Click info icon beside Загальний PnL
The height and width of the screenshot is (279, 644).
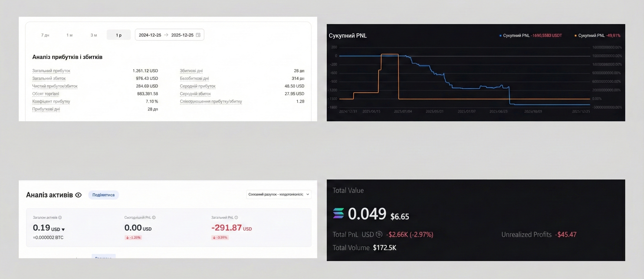[x=236, y=217]
